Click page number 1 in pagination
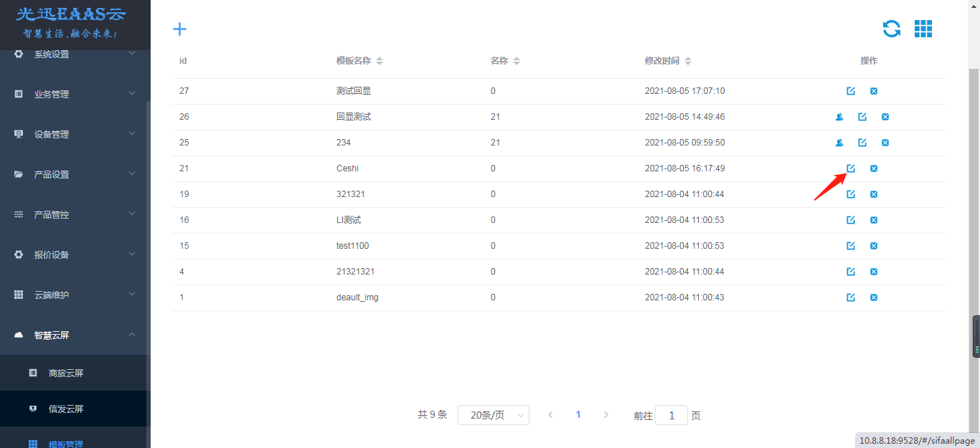Image resolution: width=980 pixels, height=448 pixels. pos(578,414)
